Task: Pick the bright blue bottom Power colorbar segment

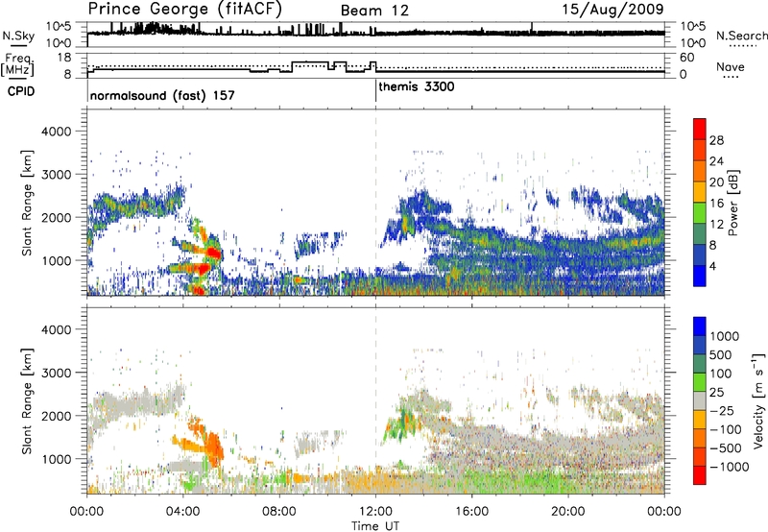Action: pos(700,277)
